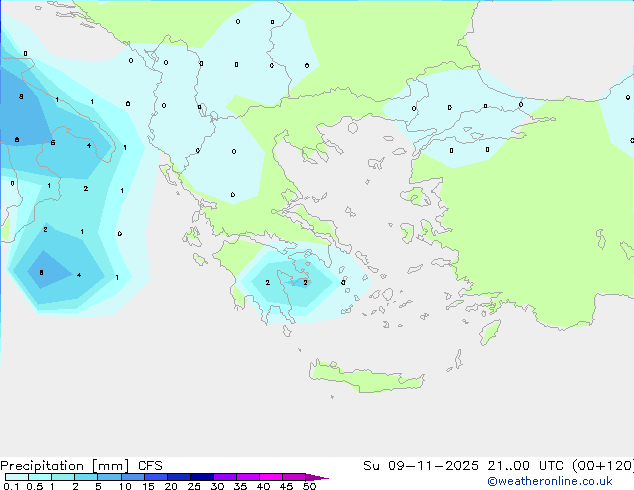The image size is (634, 490).
Task: Click the '15' legend scale label
Action: click(148, 486)
